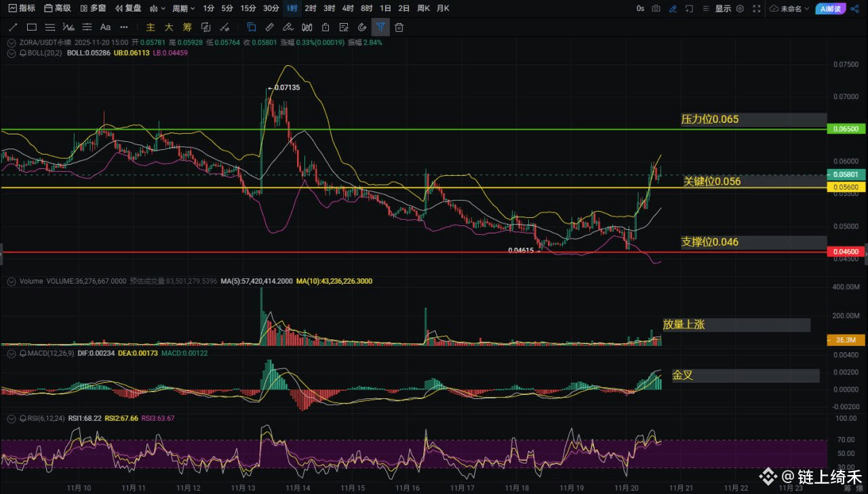The width and height of the screenshot is (868, 494).
Task: Click the green 0.06500 price axis label
Action: coord(844,129)
